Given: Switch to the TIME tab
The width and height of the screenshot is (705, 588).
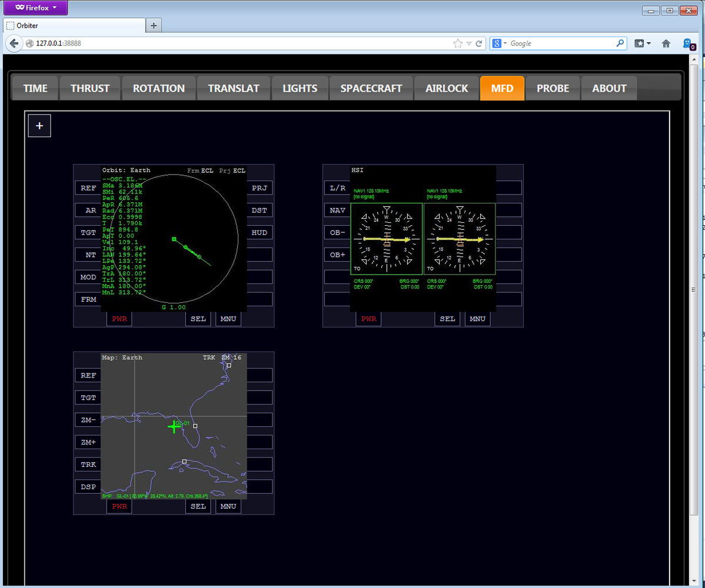Looking at the screenshot, I should pyautogui.click(x=35, y=88).
